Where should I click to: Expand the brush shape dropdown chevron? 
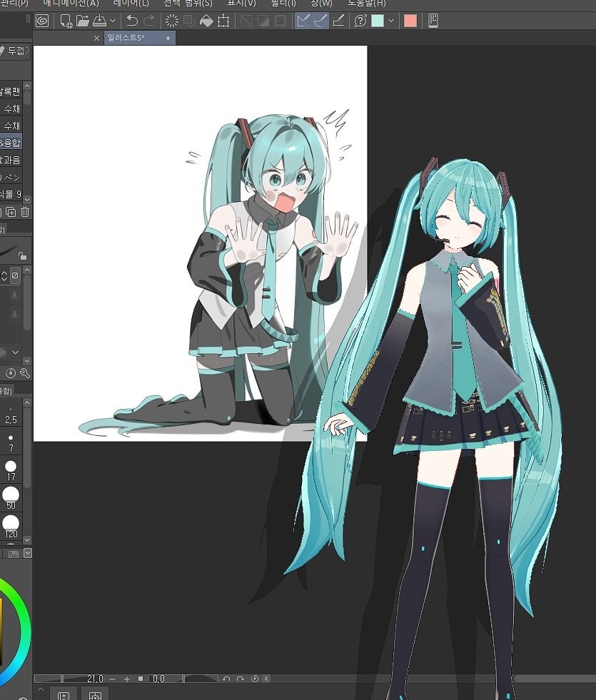pyautogui.click(x=15, y=352)
